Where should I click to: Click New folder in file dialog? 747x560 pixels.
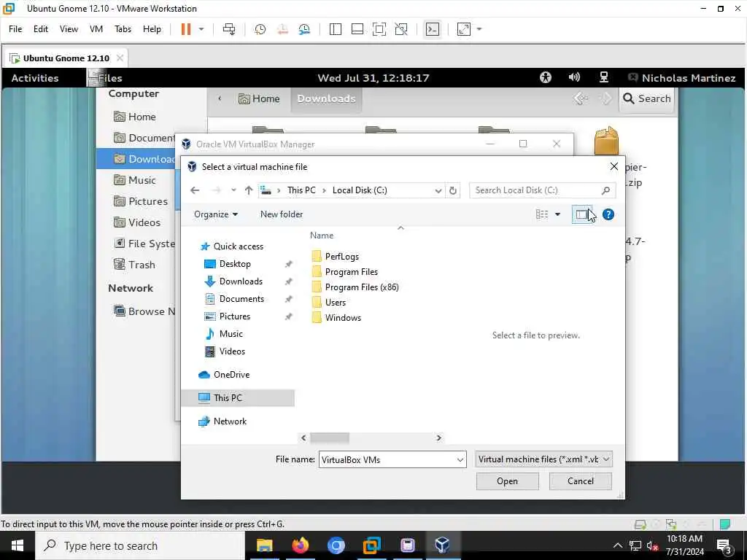coord(282,214)
